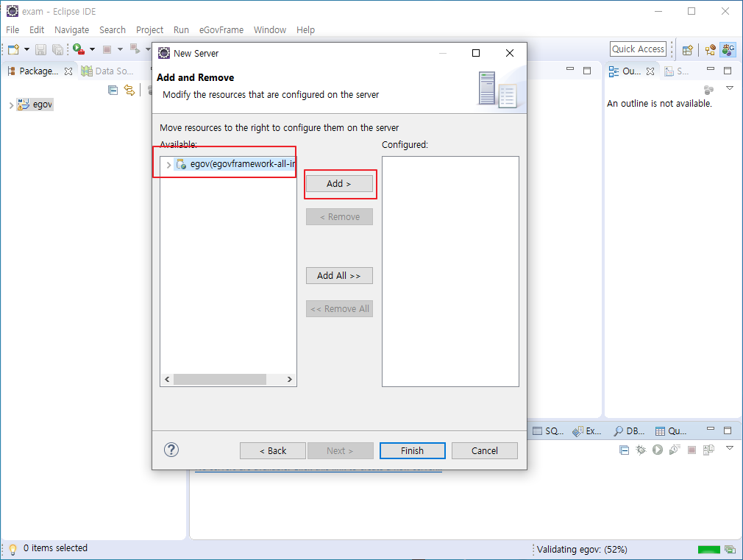Click inside the Configured list box
This screenshot has height=560, width=743.
[x=450, y=272]
